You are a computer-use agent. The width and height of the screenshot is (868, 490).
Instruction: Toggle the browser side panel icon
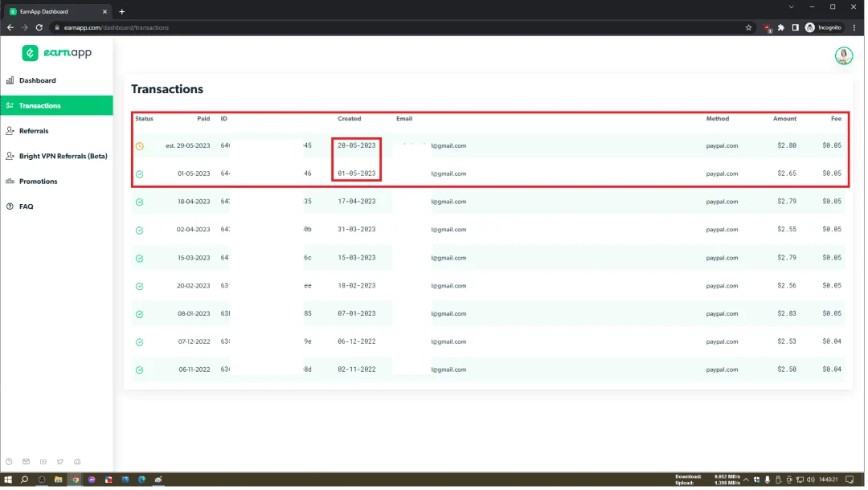click(797, 27)
